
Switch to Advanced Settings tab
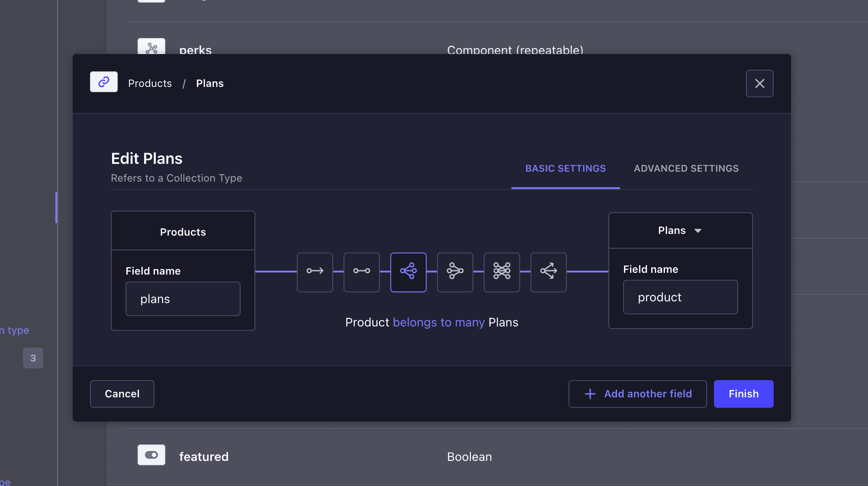pos(686,169)
